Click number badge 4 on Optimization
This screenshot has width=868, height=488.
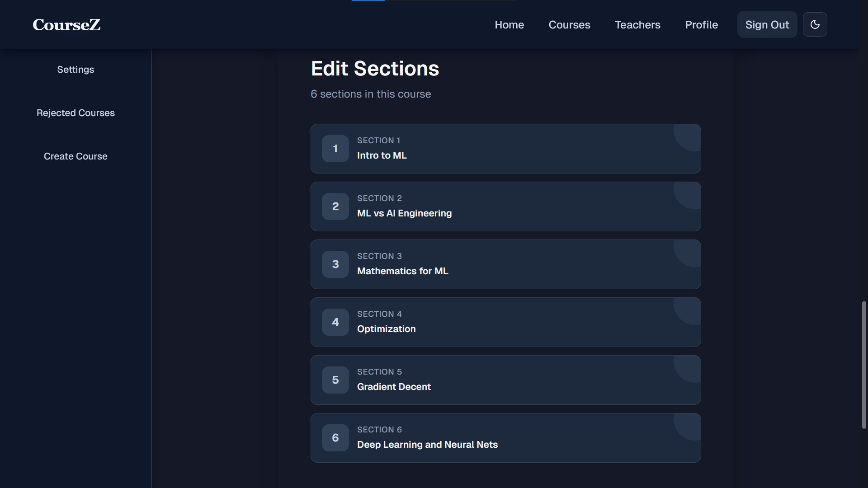pos(335,322)
